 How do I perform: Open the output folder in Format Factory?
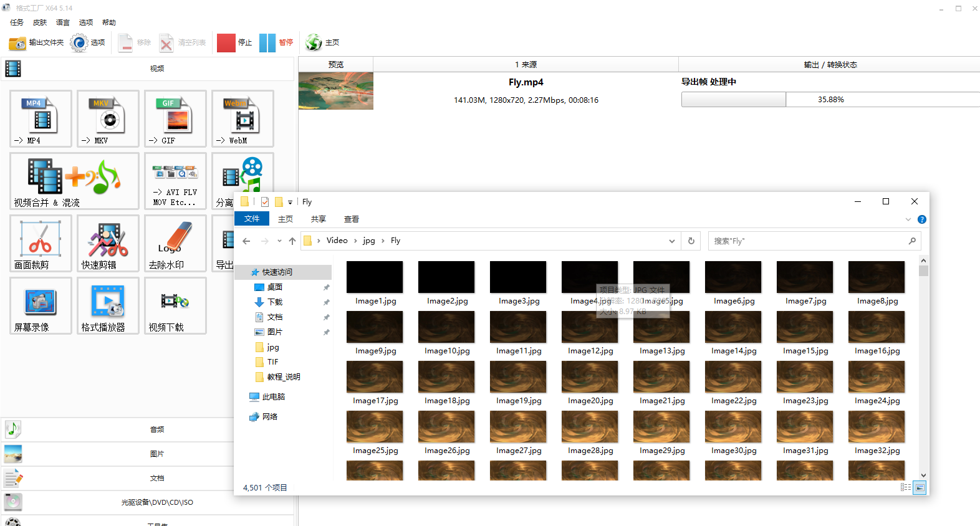36,42
